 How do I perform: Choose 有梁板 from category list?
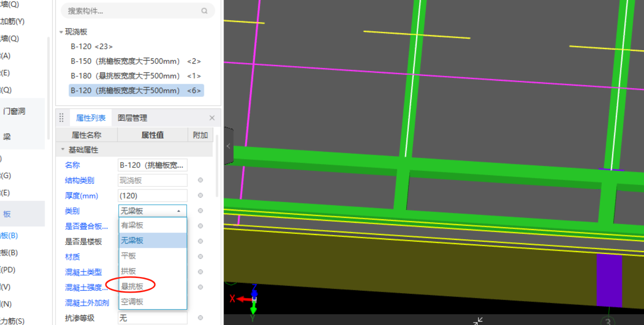tap(152, 225)
